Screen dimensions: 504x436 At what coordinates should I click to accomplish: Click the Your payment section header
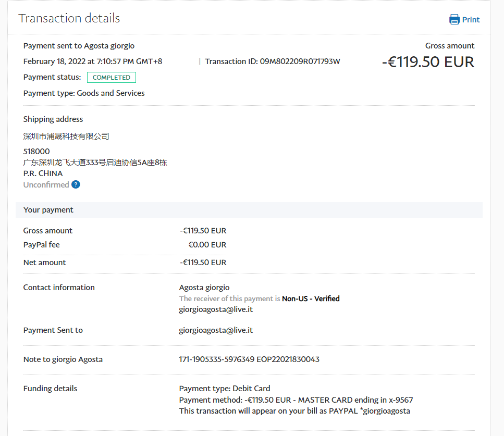point(48,210)
